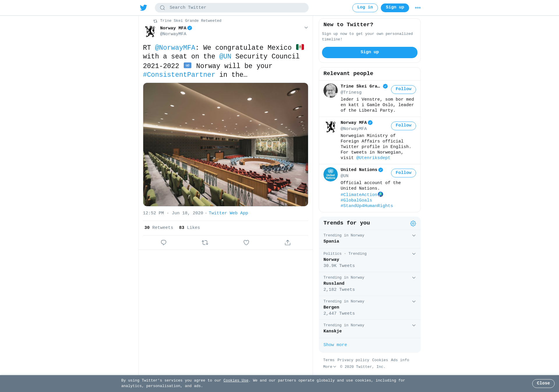Open the reply icon under the tweet
The width and height of the screenshot is (559, 392).
tap(164, 243)
